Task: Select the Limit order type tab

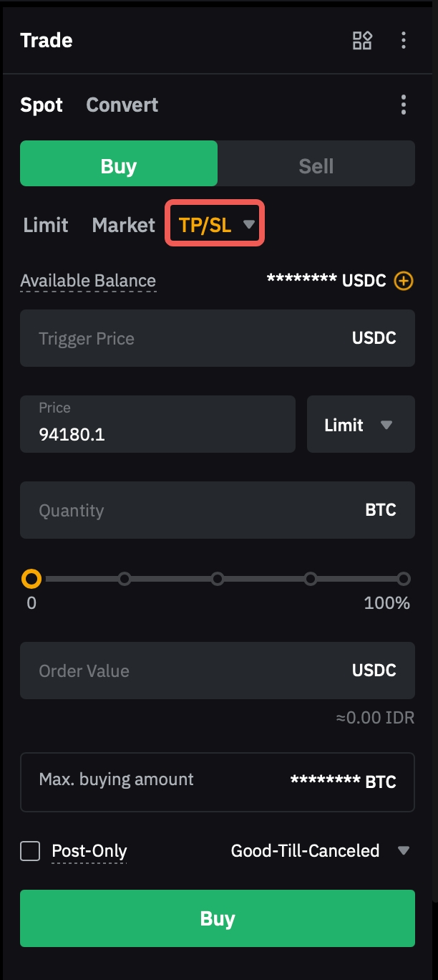Action: click(46, 225)
